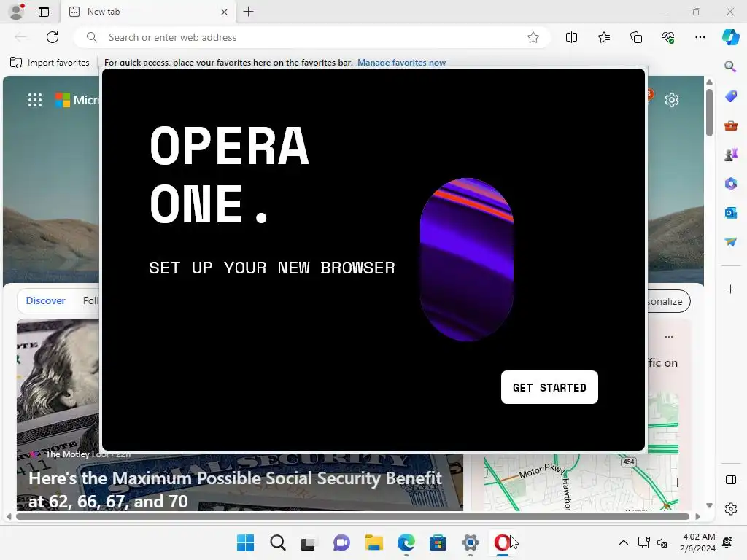Open Windows Start menu

click(245, 542)
